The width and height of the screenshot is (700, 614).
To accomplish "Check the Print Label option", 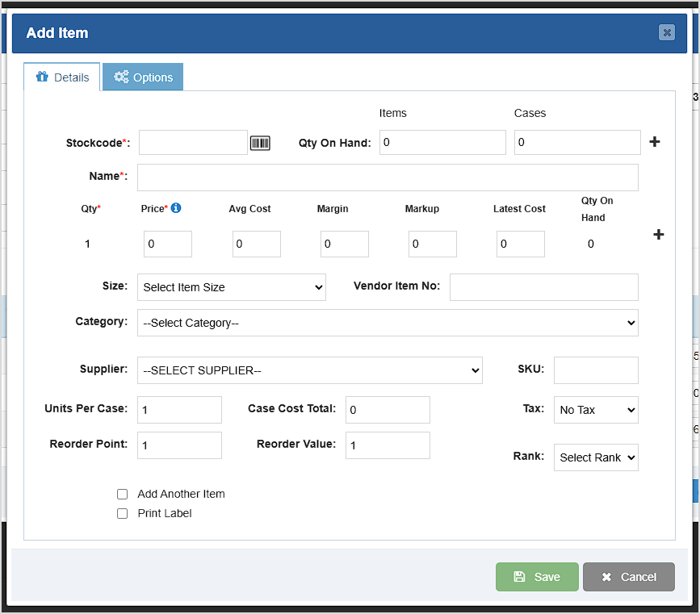I will (122, 513).
